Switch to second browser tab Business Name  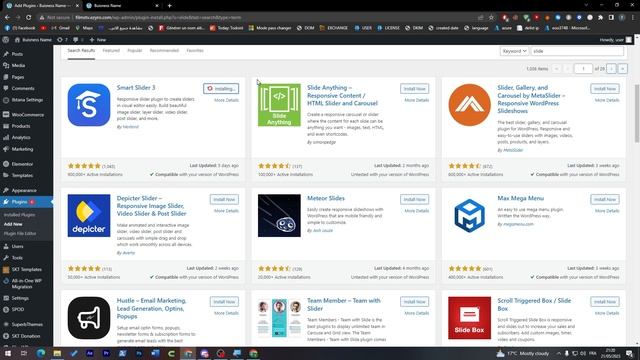(x=122, y=6)
